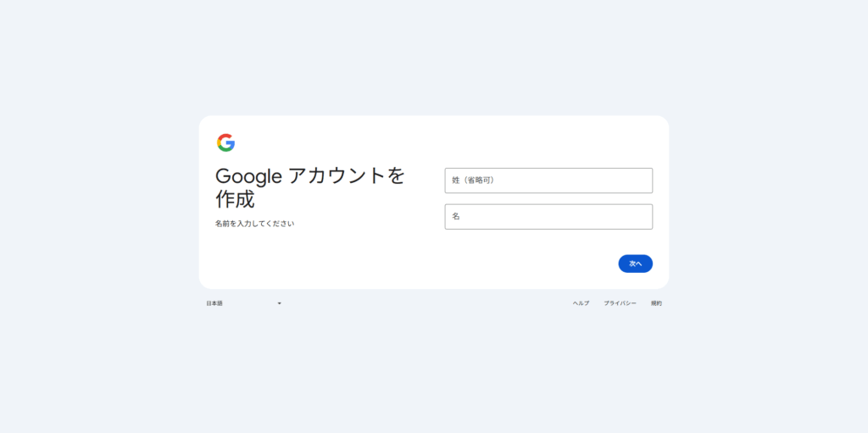Click the 名 placeholder label
868x433 pixels.
456,217
